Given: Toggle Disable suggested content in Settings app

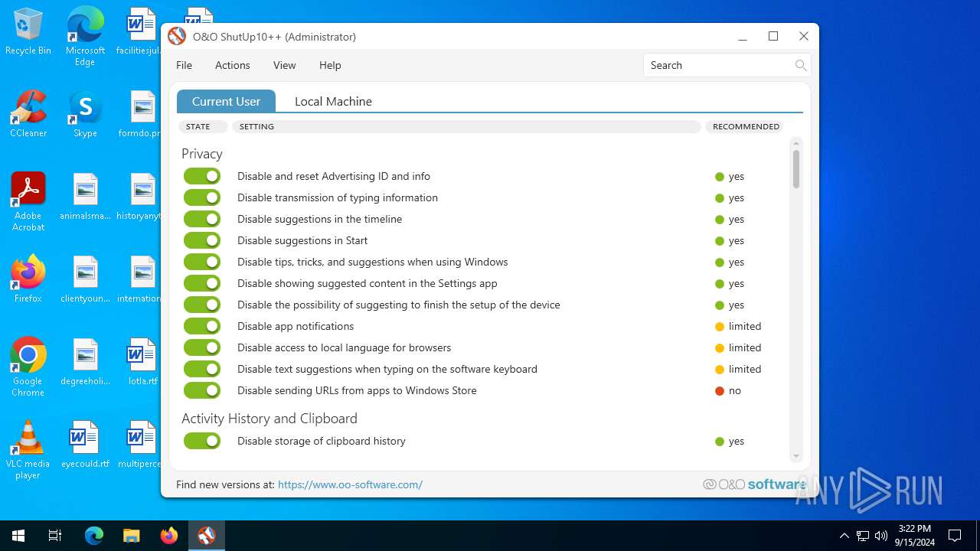Looking at the screenshot, I should (202, 283).
